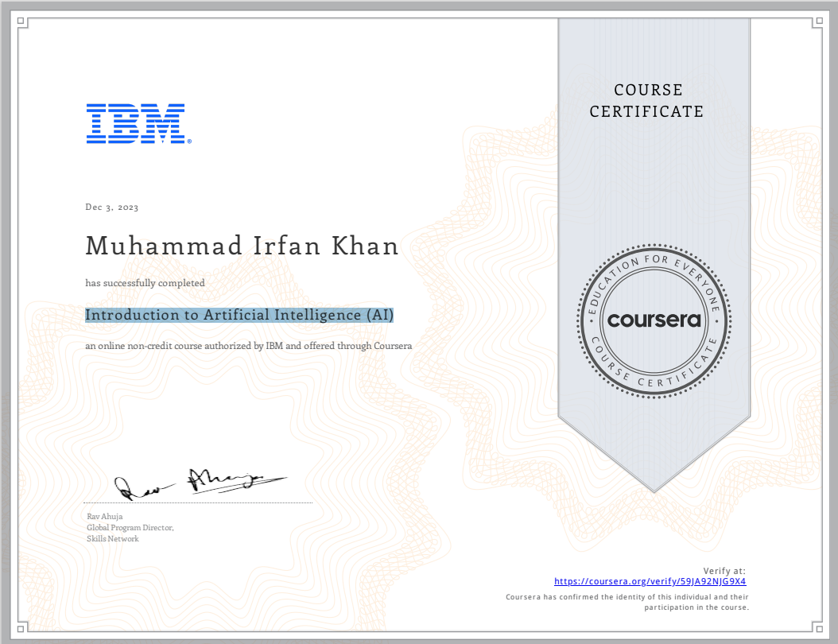Click the Rav Ahuja handwritten signature
Screen dimensions: 838x644
click(200, 482)
